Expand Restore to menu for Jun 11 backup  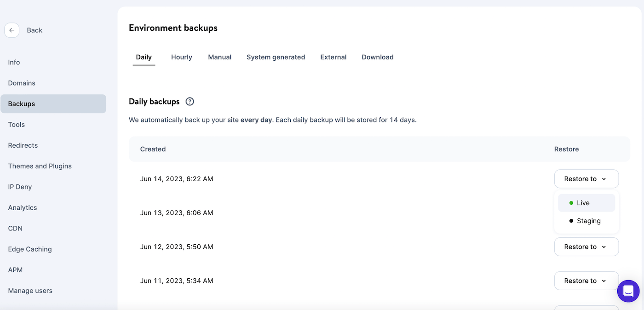point(586,281)
